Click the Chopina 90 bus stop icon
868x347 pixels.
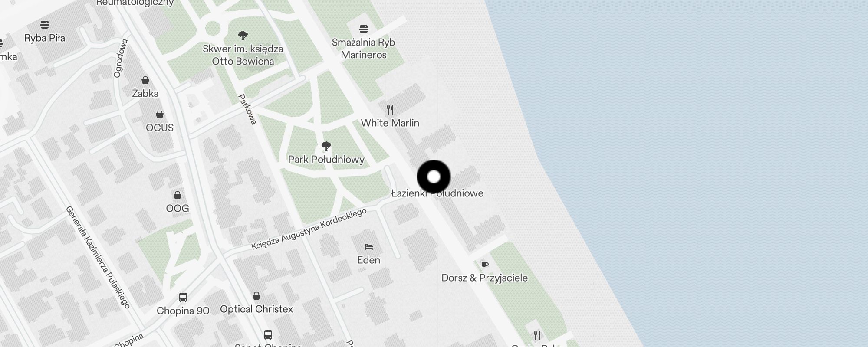tap(183, 298)
